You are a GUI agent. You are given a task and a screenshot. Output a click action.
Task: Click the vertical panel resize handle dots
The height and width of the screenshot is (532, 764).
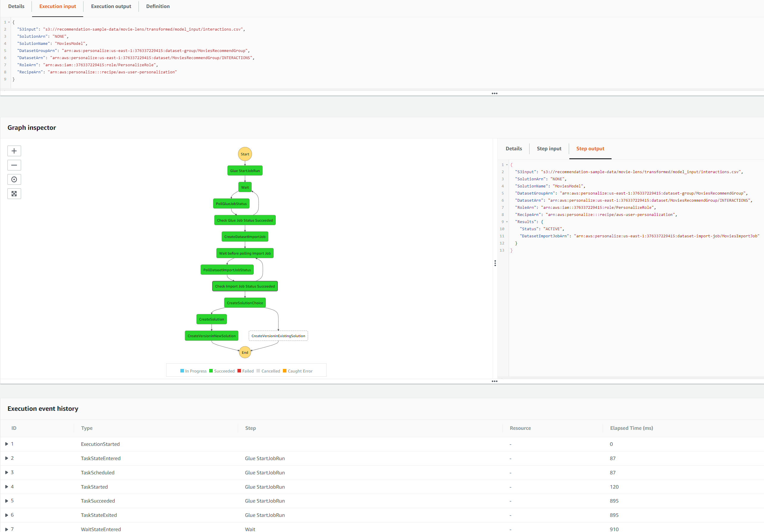[495, 263]
